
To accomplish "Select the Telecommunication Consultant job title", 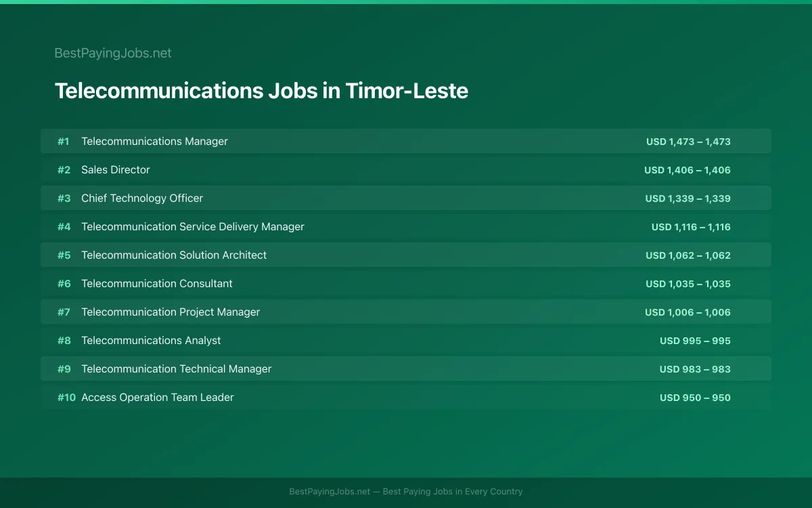I will pyautogui.click(x=157, y=284).
